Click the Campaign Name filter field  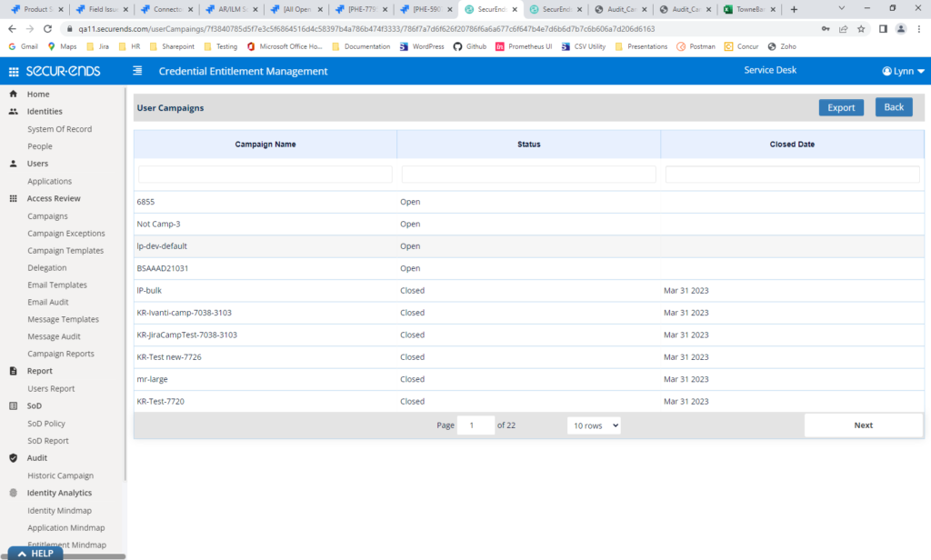pyautogui.click(x=265, y=175)
